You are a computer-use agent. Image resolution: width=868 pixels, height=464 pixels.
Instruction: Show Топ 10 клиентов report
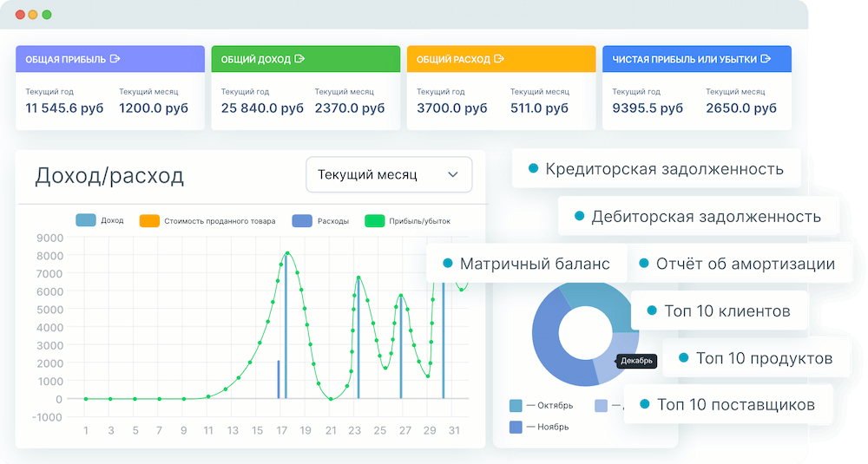(718, 310)
